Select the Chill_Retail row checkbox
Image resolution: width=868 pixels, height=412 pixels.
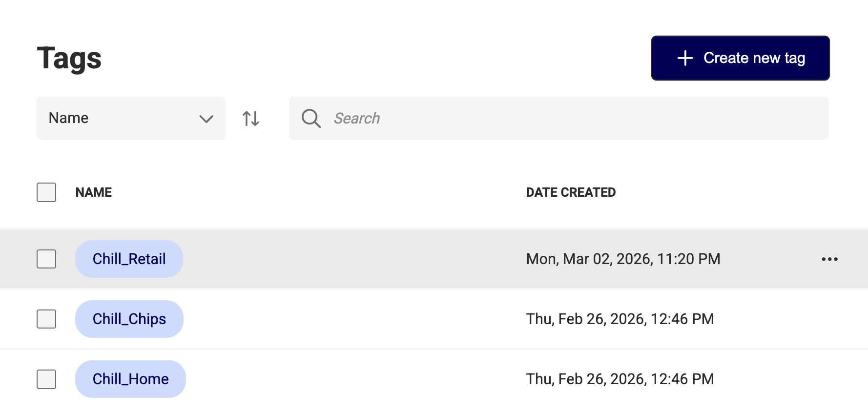pyautogui.click(x=46, y=259)
